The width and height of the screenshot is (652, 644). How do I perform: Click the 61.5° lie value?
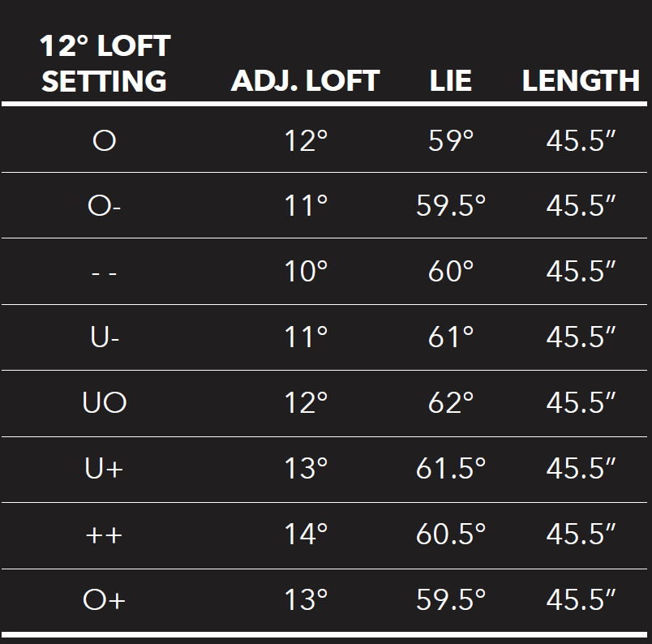pyautogui.click(x=451, y=469)
